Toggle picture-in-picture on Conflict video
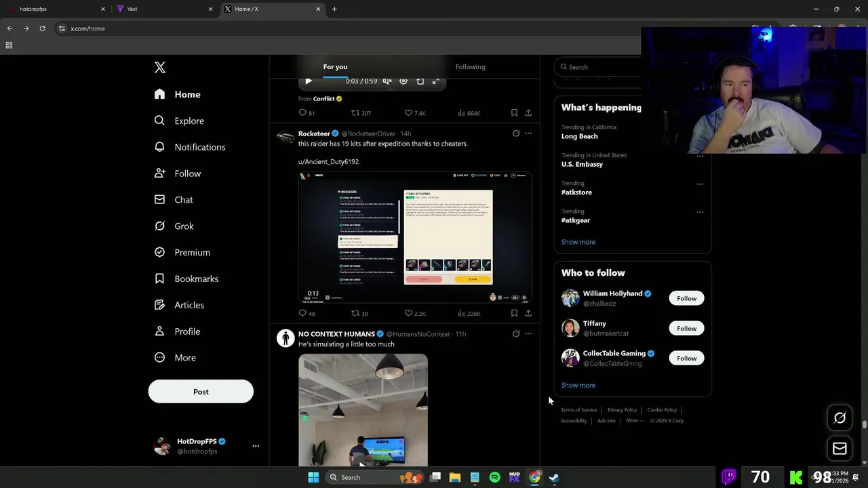The height and width of the screenshot is (488, 868). 420,81
